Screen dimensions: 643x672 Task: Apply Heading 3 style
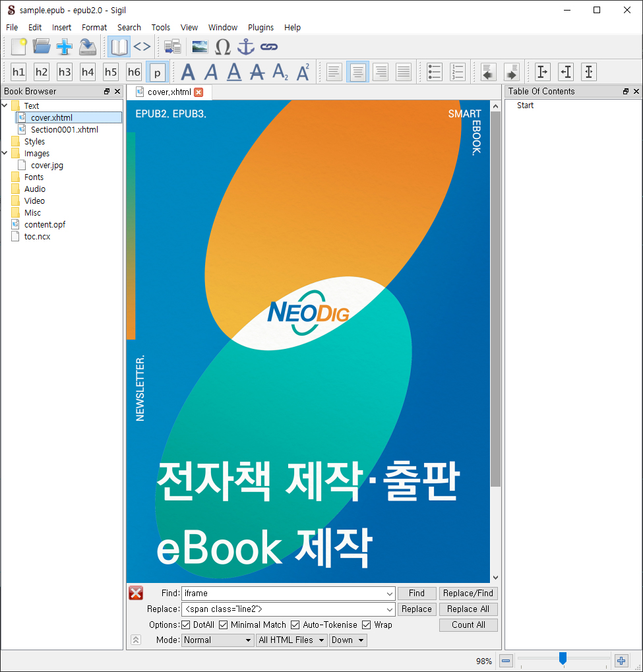(65, 72)
